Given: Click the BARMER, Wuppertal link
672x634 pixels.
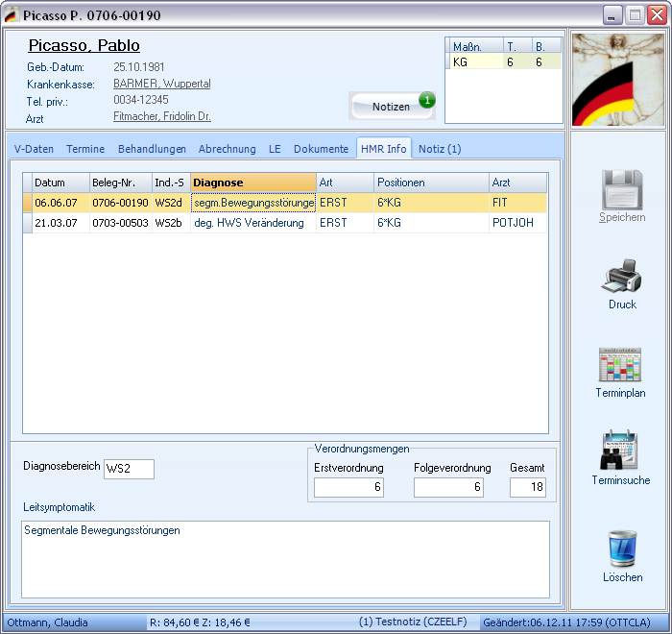Looking at the screenshot, I should 162,84.
